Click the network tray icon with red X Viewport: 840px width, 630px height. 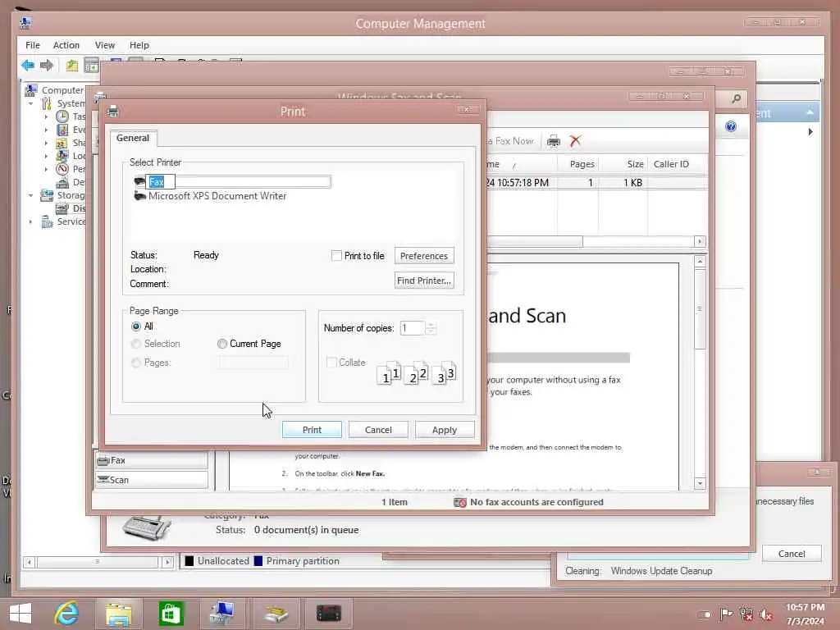[746, 614]
